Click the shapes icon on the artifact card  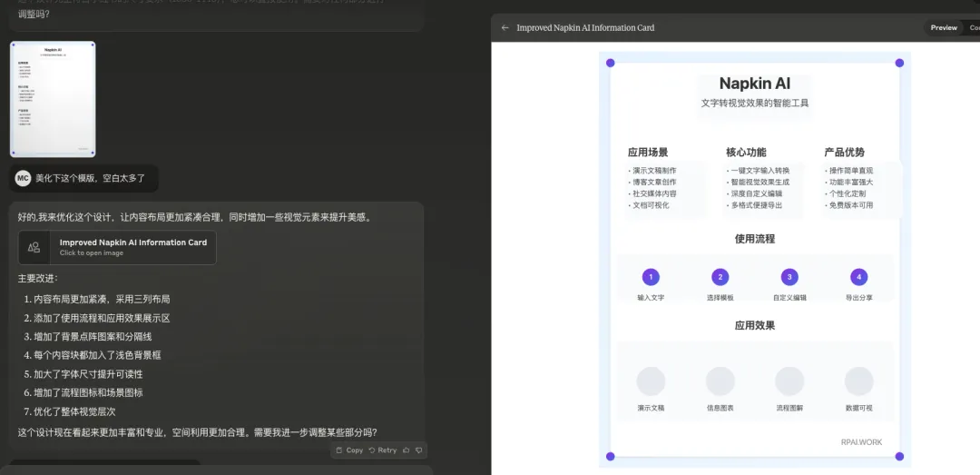[34, 247]
